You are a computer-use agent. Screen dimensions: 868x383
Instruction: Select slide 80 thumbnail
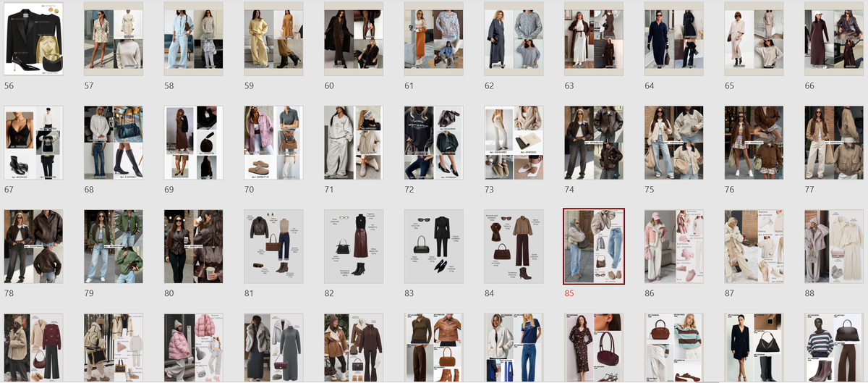coord(193,247)
